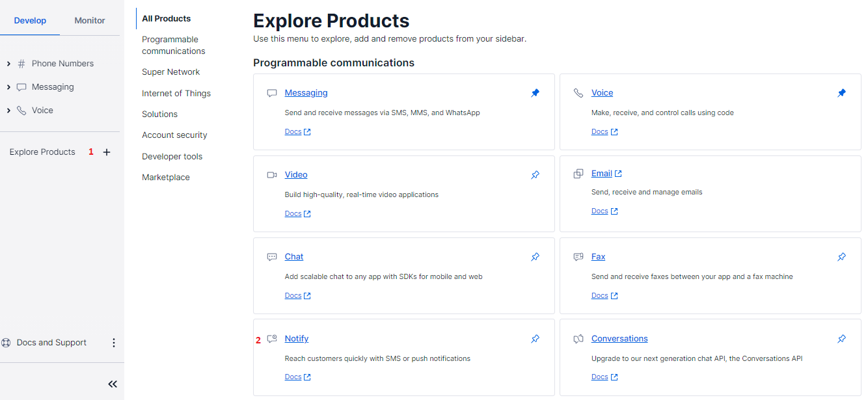Open Super Network category
This screenshot has width=868, height=400.
click(171, 72)
